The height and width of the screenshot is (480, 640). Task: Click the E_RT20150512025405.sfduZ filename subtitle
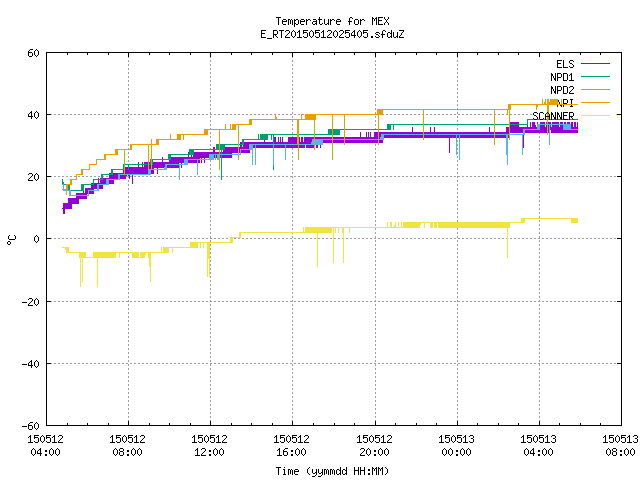[332, 34]
